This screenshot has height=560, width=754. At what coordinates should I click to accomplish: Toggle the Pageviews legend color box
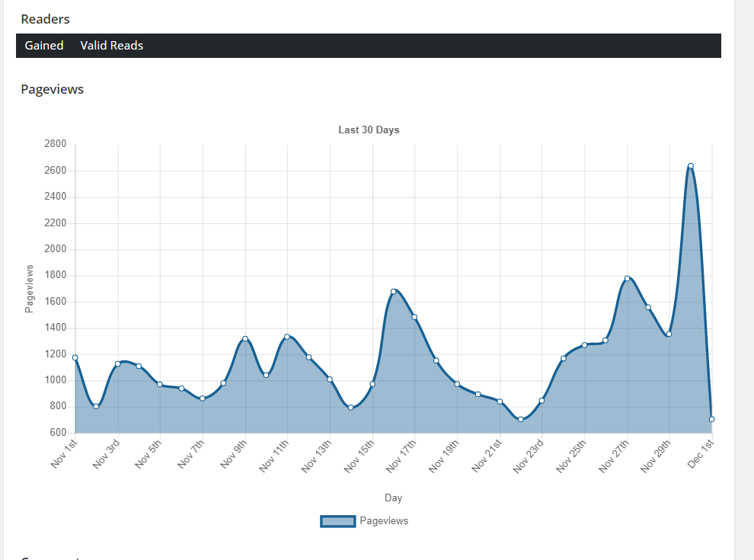[338, 521]
